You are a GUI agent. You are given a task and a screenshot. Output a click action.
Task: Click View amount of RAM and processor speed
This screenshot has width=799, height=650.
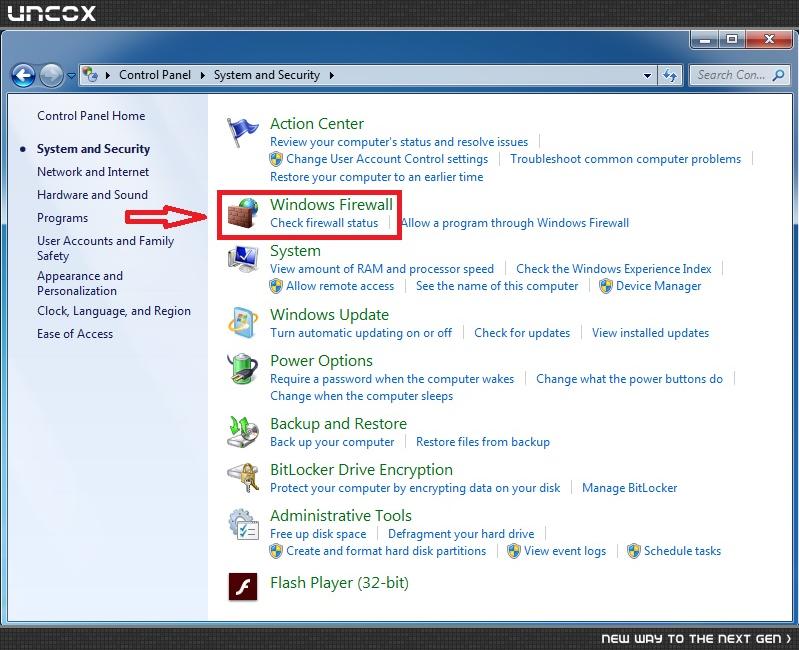pos(382,268)
